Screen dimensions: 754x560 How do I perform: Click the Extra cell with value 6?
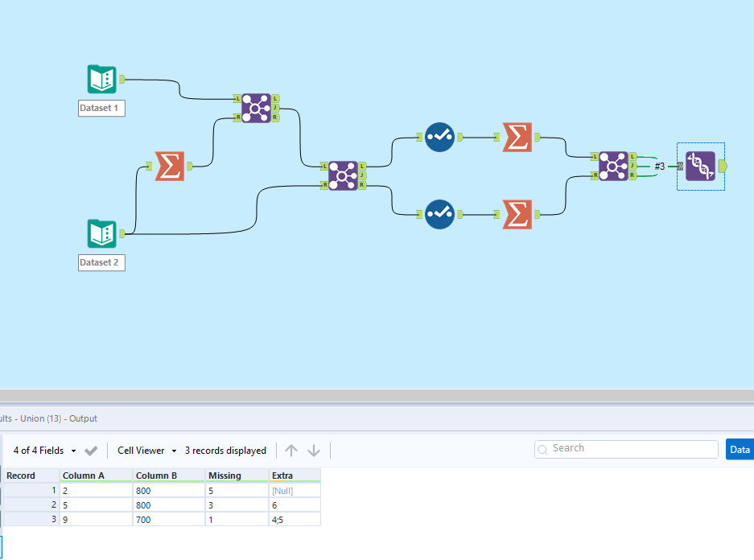tap(295, 505)
